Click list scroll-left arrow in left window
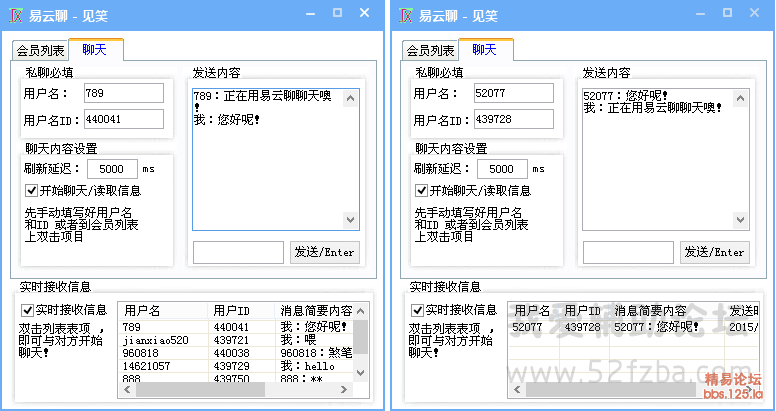The width and height of the screenshot is (776, 411). coord(127,390)
